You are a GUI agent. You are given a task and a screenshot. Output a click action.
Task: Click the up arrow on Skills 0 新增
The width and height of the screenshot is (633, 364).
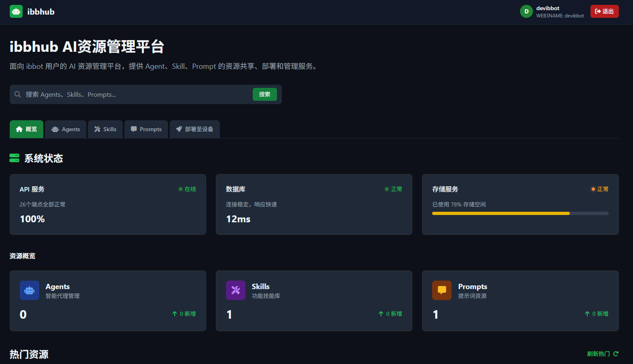click(381, 314)
